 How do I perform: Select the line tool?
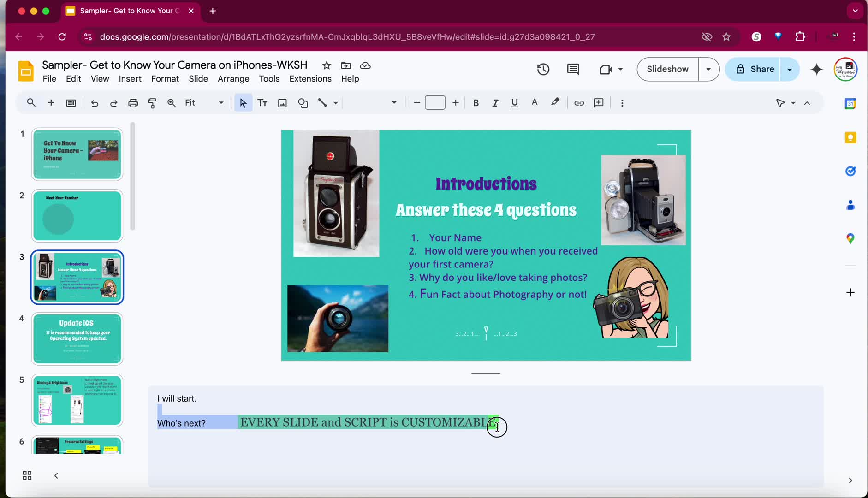click(x=322, y=103)
